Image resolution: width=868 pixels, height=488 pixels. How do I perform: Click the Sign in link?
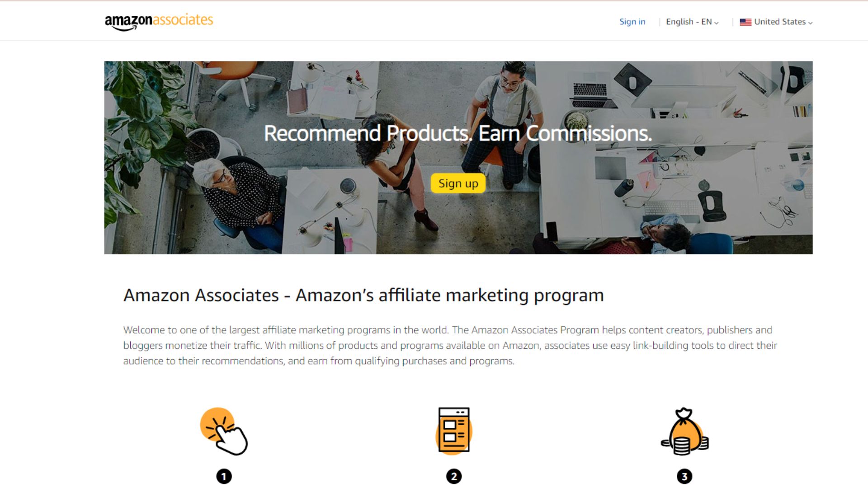click(x=632, y=22)
